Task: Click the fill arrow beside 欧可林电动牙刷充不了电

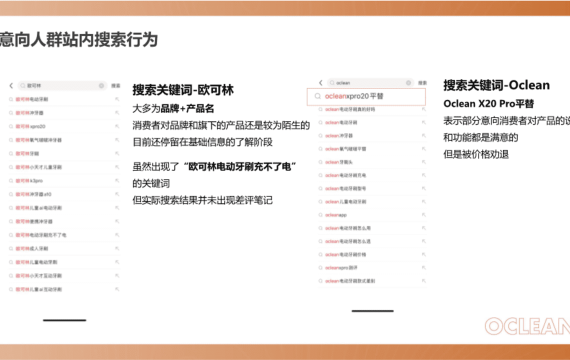Action: pyautogui.click(x=117, y=235)
